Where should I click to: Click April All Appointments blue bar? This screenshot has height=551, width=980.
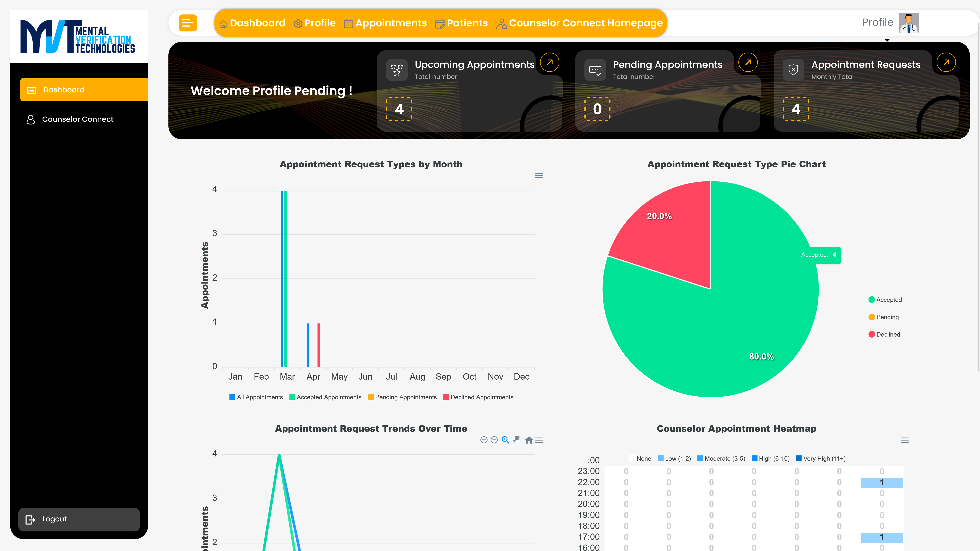tap(308, 345)
